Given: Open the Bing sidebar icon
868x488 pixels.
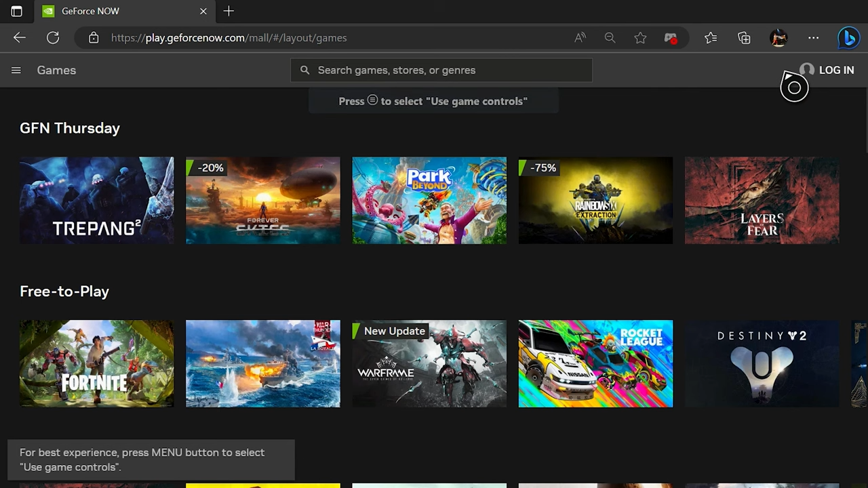Looking at the screenshot, I should (848, 38).
